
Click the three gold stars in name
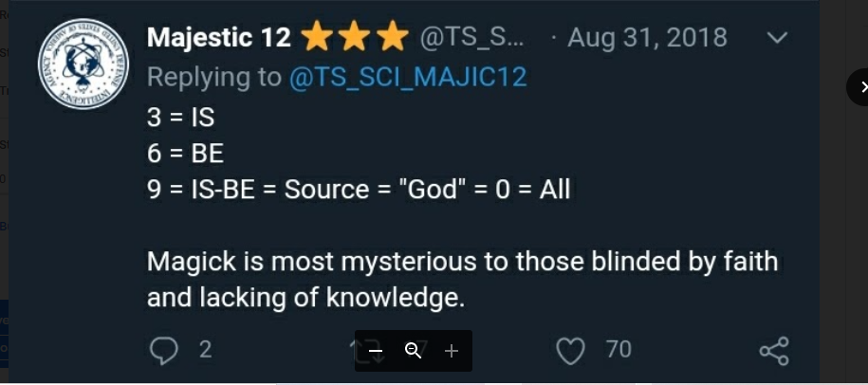click(355, 38)
